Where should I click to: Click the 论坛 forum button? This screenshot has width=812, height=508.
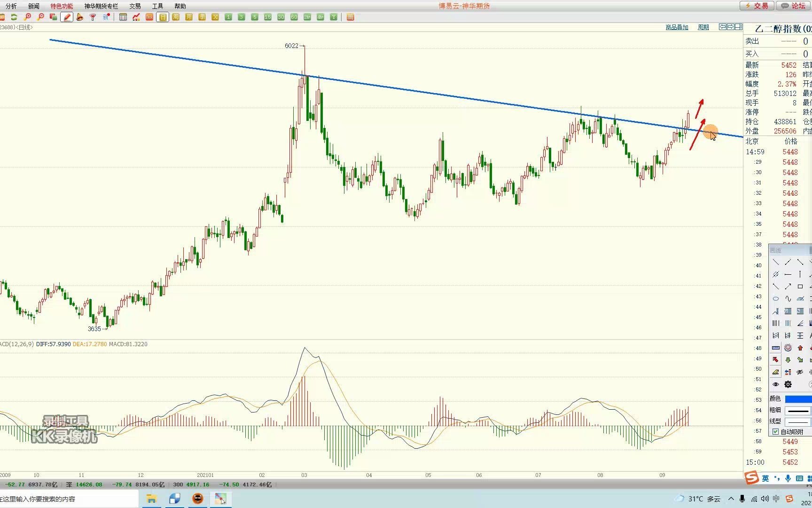(x=794, y=6)
